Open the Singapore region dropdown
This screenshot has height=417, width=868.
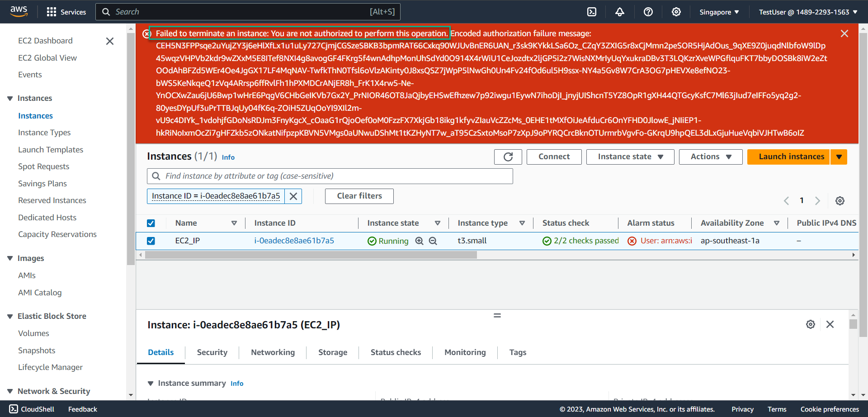719,12
